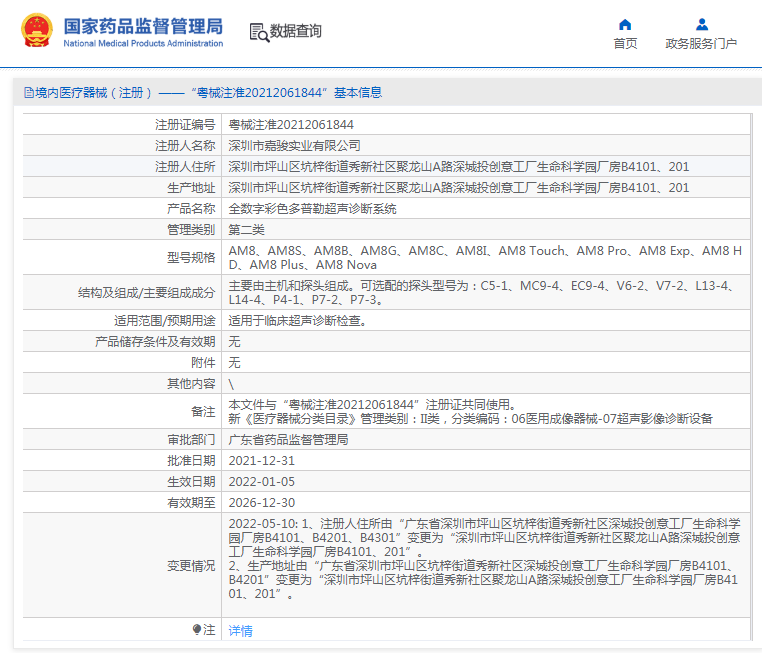Click the management category 第二类 cell
The height and width of the screenshot is (653, 762).
point(247,230)
